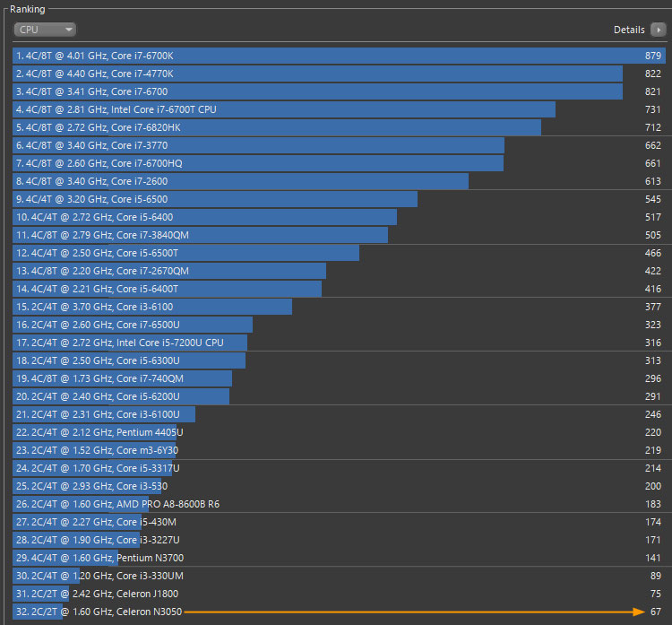Select the Intel Core i7-6700T CPU row
Viewport: 672px width, 625px height.
click(x=339, y=109)
